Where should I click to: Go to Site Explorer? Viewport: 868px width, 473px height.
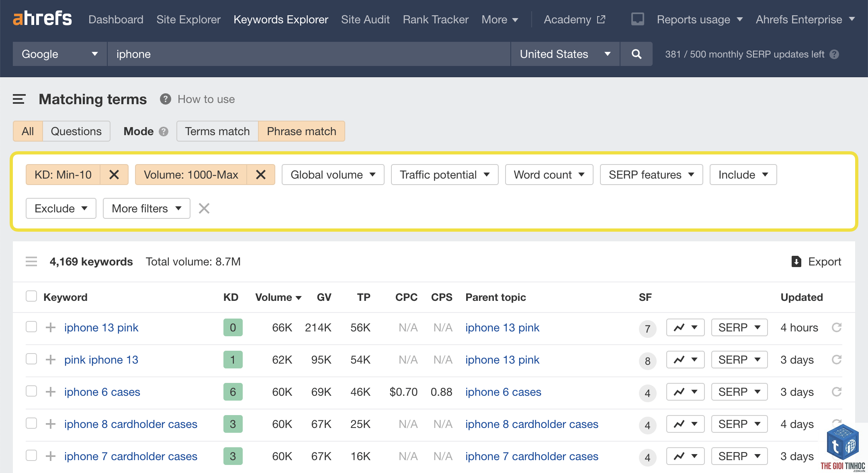[x=188, y=19]
